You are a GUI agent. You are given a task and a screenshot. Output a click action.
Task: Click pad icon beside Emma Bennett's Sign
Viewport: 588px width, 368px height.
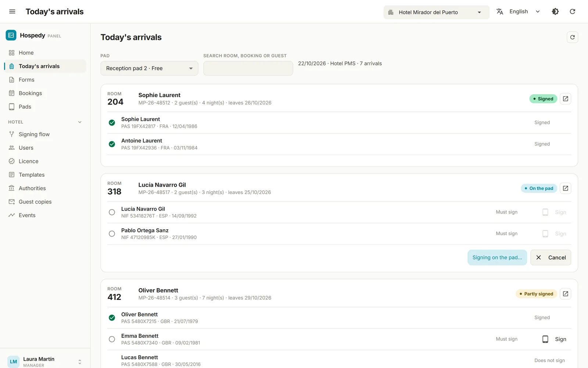(x=545, y=339)
